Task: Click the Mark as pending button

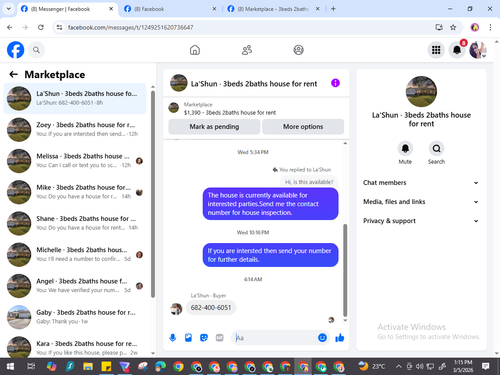Action: point(214,127)
